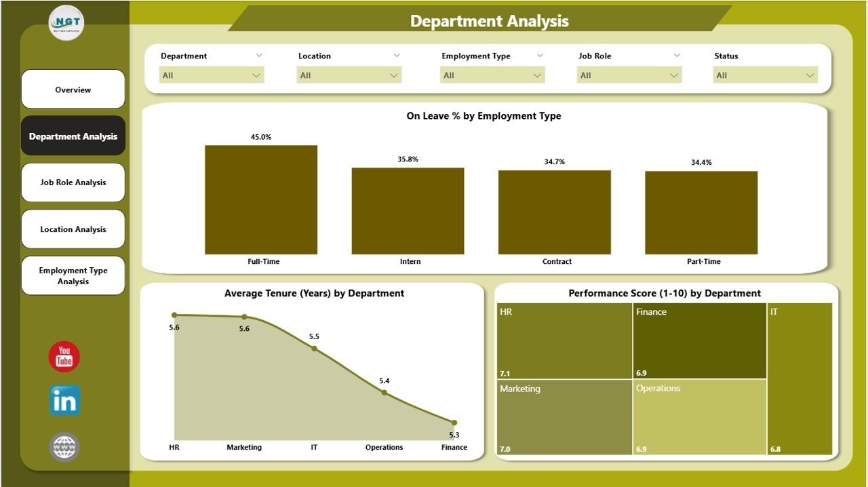Open Employment Type Analysis page
This screenshot has width=868, height=487.
(73, 275)
